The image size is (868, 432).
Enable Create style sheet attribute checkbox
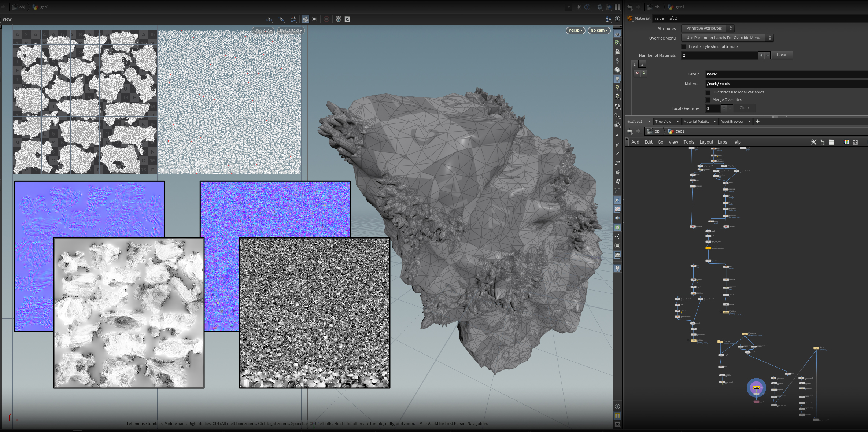684,47
